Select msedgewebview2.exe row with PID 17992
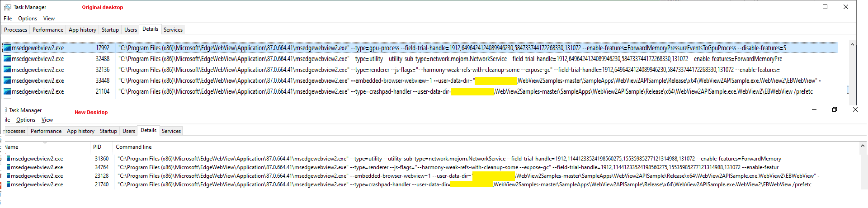This screenshot has width=868, height=208. pyautogui.click(x=420, y=47)
